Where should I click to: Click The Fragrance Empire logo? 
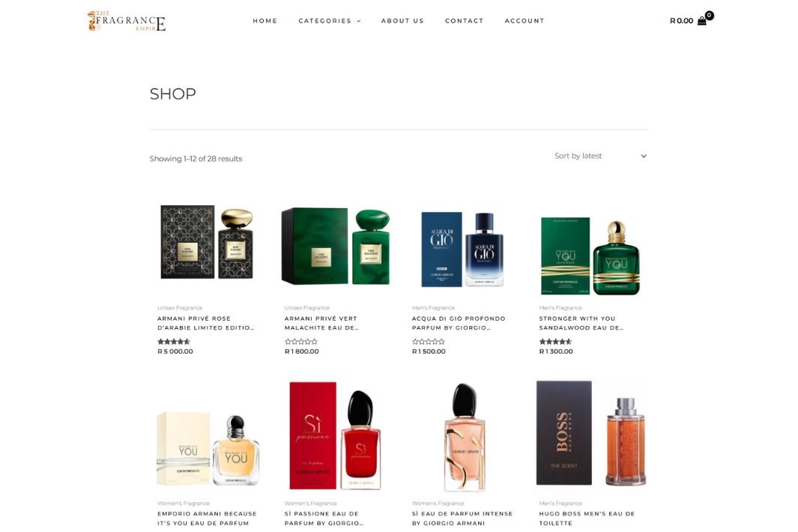[126, 21]
